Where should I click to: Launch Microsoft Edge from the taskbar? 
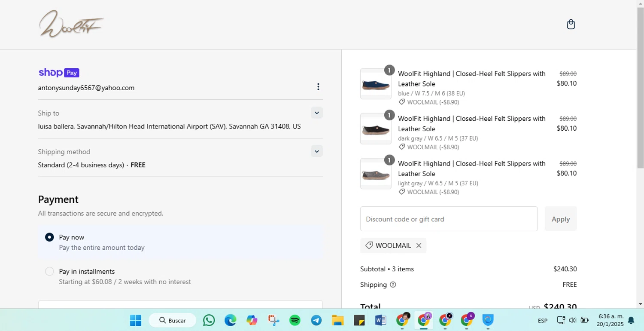click(231, 320)
